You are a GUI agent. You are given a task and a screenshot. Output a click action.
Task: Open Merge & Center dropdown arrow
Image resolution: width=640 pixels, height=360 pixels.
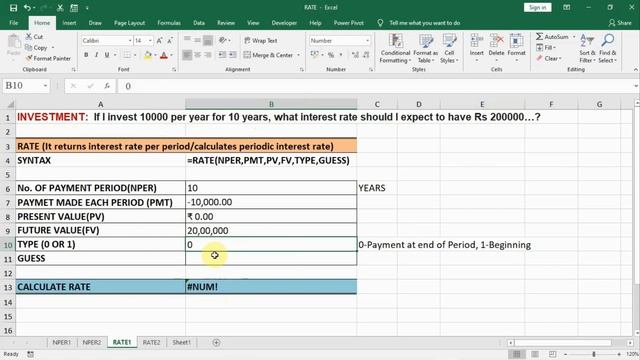tap(299, 55)
